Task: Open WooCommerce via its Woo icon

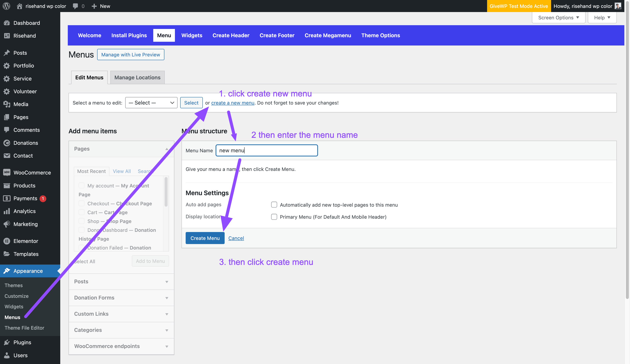Action: point(7,173)
